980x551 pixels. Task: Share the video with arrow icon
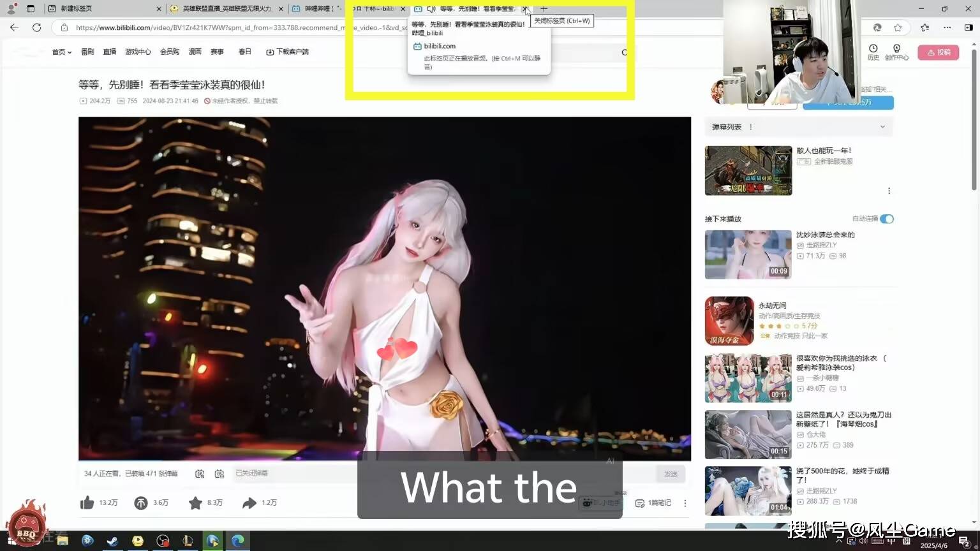tap(249, 503)
